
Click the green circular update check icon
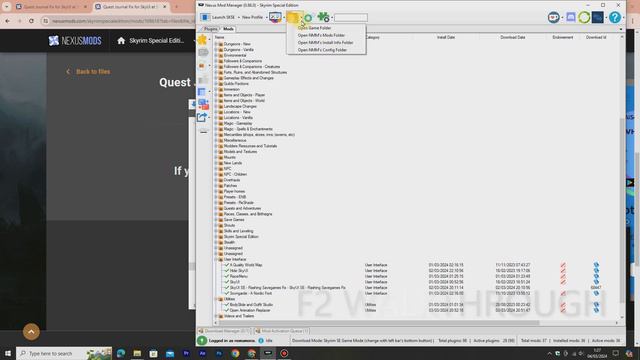click(584, 17)
